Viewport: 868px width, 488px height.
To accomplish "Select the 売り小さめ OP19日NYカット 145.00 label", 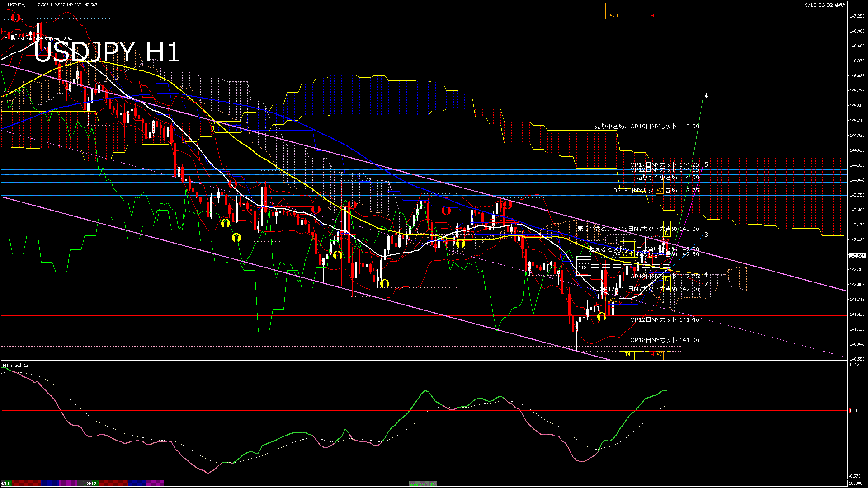I will tap(647, 127).
